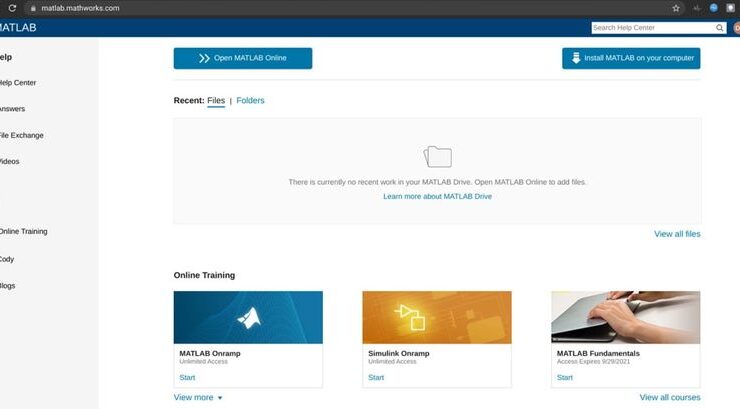Click the padlock site security icon

33,8
